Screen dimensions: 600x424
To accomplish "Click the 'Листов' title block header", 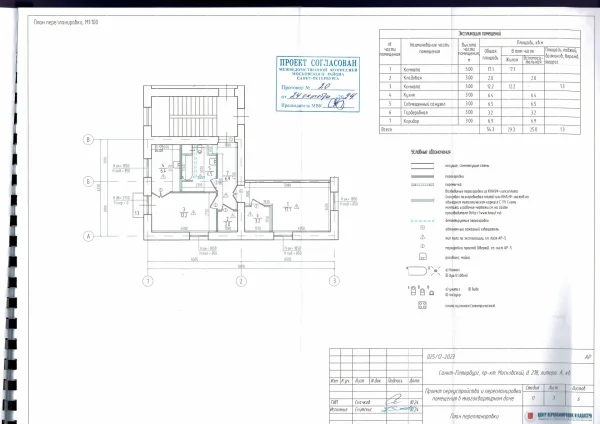I will [x=579, y=388].
